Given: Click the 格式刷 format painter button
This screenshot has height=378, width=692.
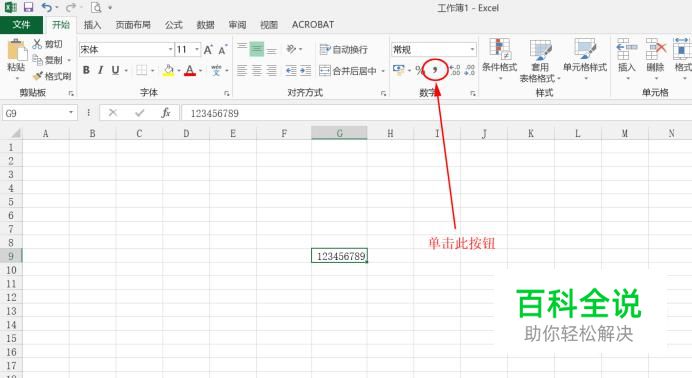Looking at the screenshot, I should [x=52, y=76].
